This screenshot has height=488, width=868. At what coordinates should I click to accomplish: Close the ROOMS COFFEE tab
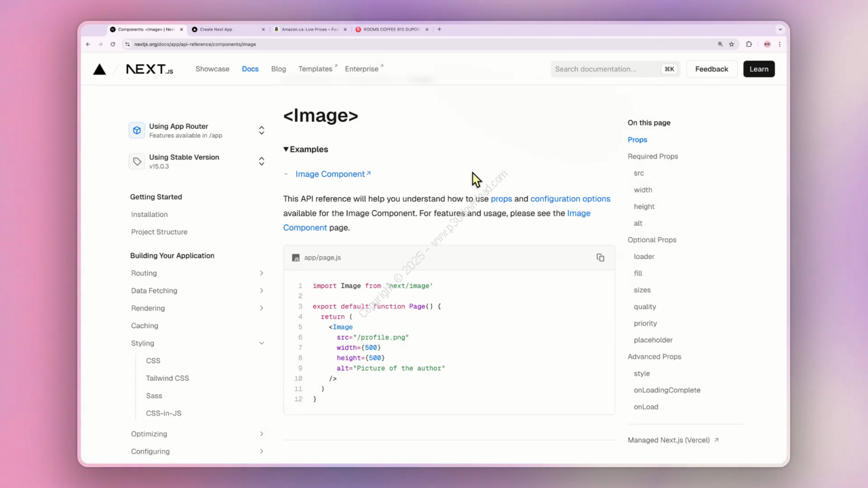pos(427,29)
